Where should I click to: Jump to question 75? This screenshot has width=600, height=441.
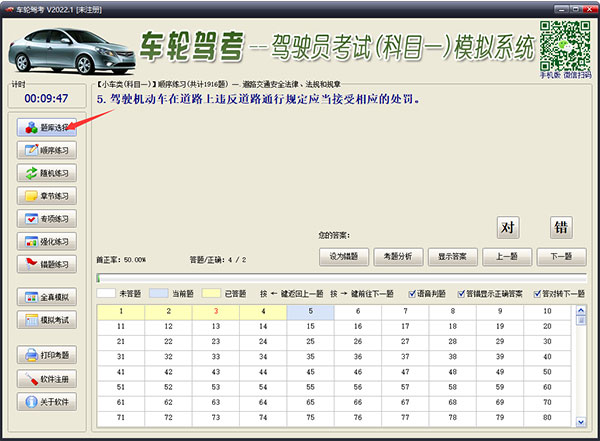tap(310, 418)
